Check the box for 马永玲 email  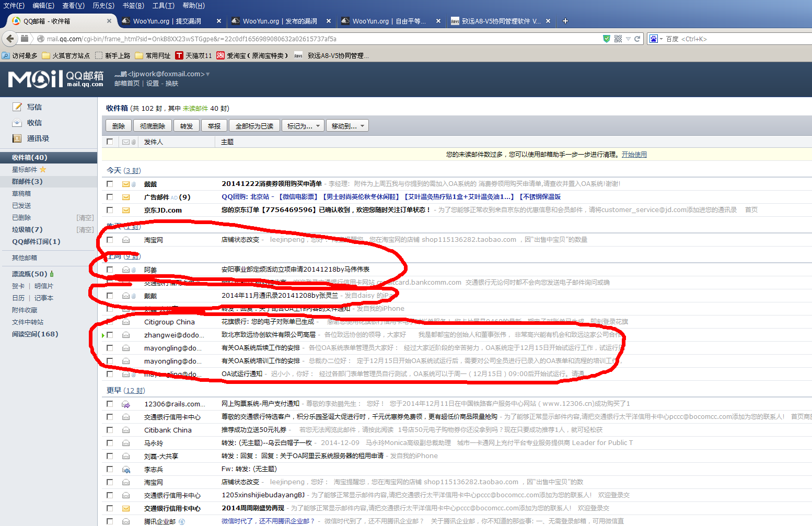pos(110,443)
